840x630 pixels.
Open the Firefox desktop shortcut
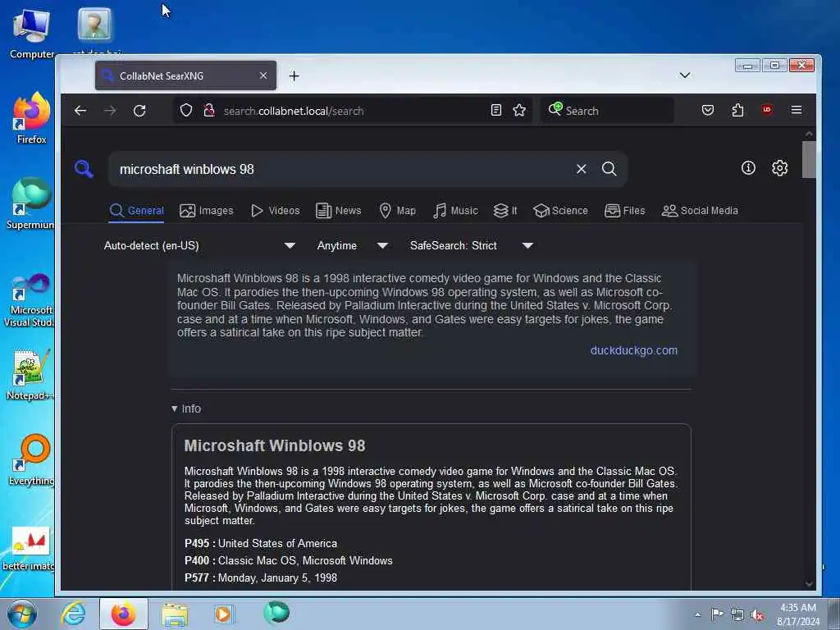pyautogui.click(x=32, y=118)
